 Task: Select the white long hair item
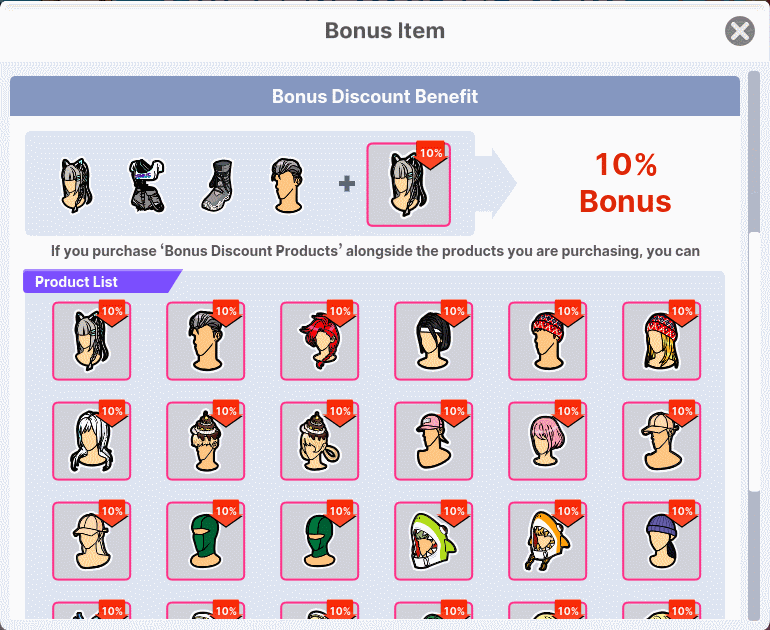coord(91,440)
